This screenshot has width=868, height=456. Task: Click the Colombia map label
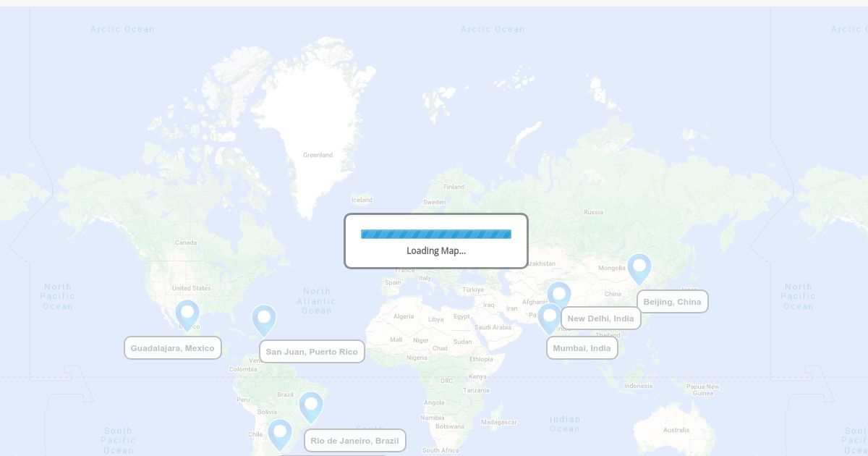(x=243, y=369)
